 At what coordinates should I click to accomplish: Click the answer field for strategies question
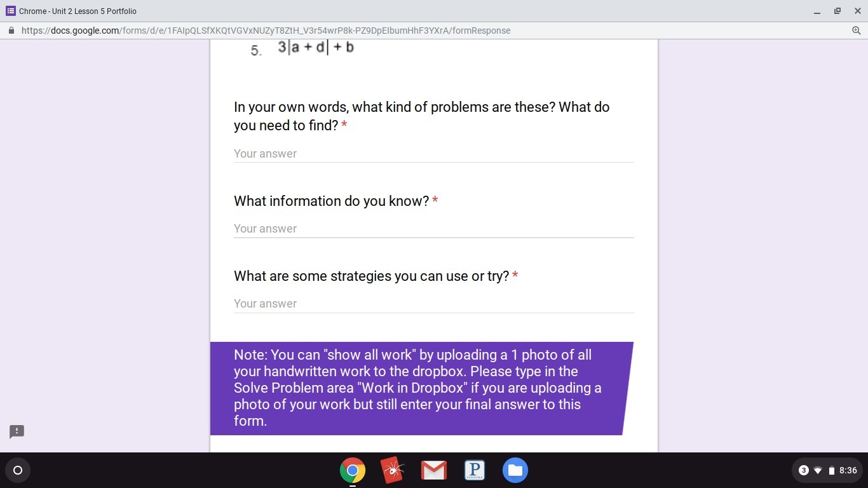[434, 304]
